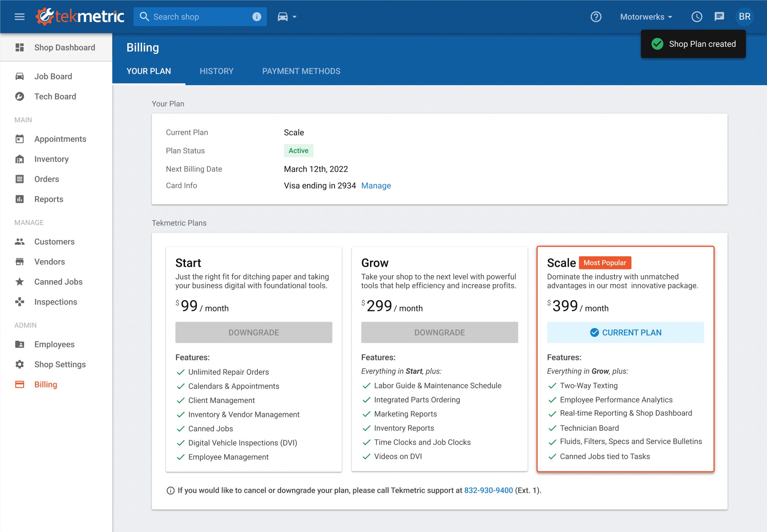Image resolution: width=767 pixels, height=532 pixels.
Task: Expand the vehicle dropdown arrow
Action: click(x=295, y=17)
